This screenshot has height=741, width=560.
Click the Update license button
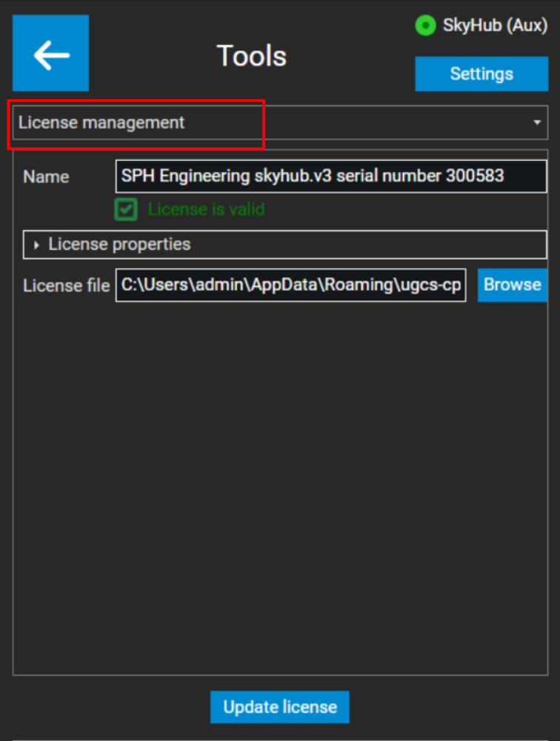click(x=280, y=707)
